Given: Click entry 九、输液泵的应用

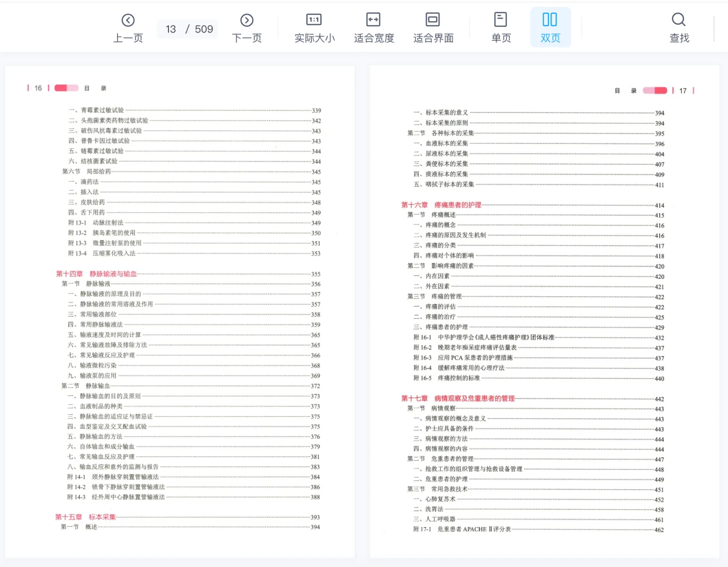Looking at the screenshot, I should (92, 376).
